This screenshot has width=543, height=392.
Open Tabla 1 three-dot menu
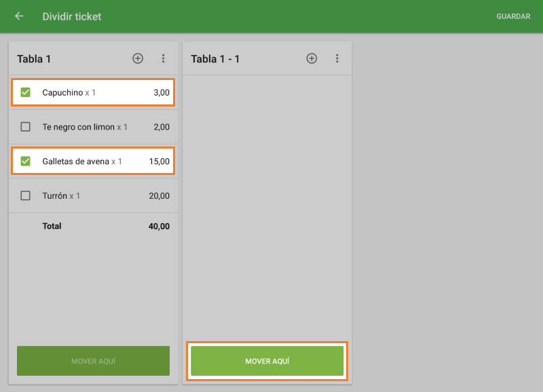pyautogui.click(x=163, y=59)
